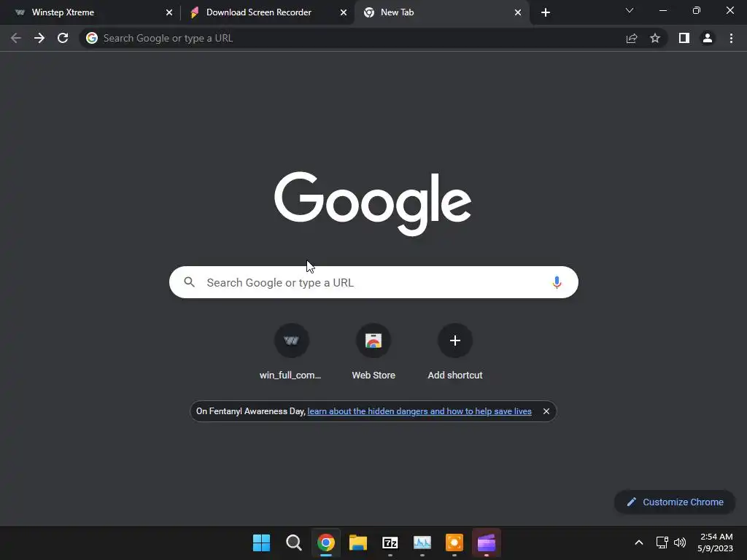Viewport: 747px width, 560px height.
Task: Open the tab search dropdown arrow
Action: tap(630, 10)
